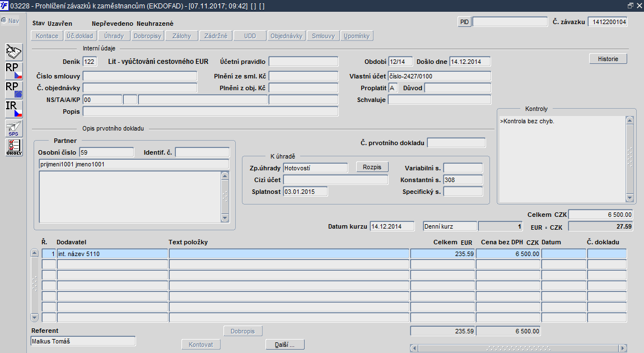This screenshot has height=353, width=644.
Task: Click the Datum kurzu field
Action: click(392, 226)
